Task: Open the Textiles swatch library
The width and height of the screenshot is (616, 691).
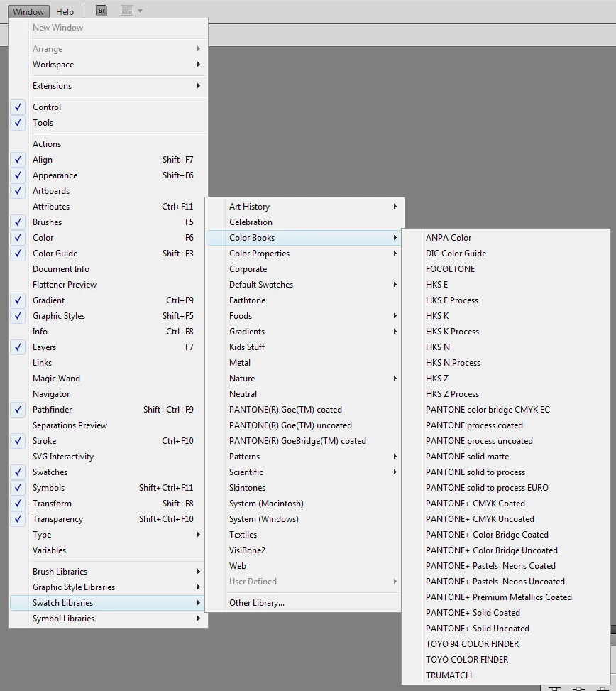Action: point(304,535)
